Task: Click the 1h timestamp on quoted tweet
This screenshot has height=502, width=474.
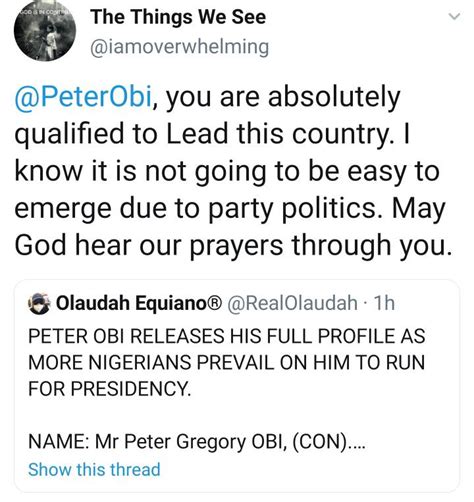Action: coord(385,303)
